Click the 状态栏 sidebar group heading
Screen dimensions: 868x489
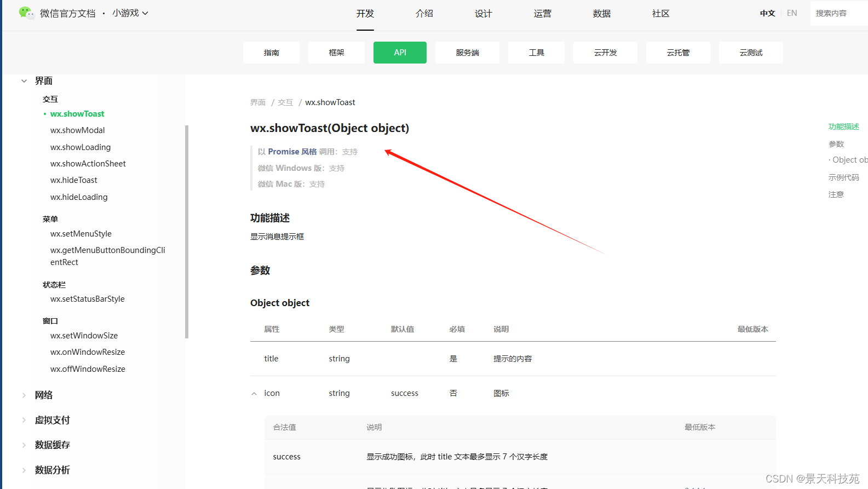[54, 285]
